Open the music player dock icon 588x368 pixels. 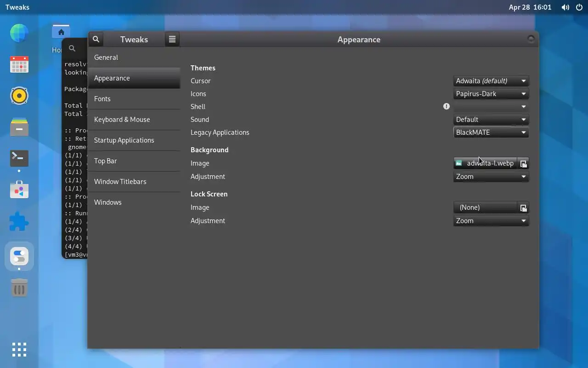[19, 96]
